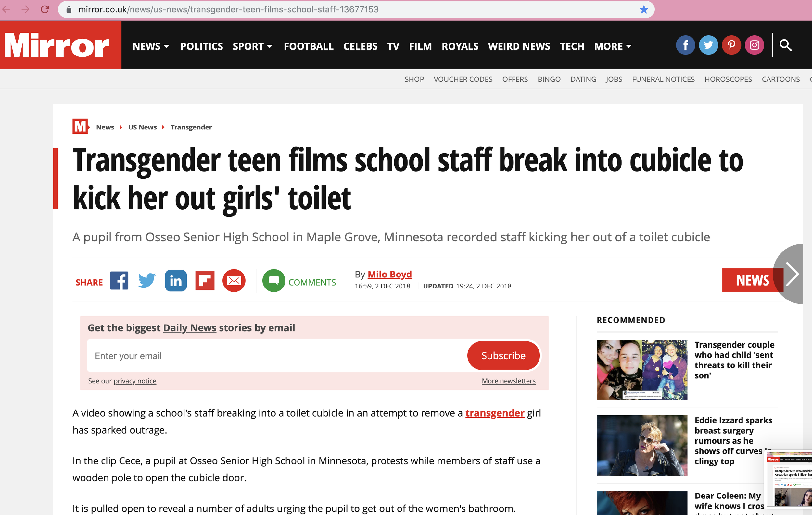Open the COMMENTS link
This screenshot has height=515, width=812.
tap(312, 282)
